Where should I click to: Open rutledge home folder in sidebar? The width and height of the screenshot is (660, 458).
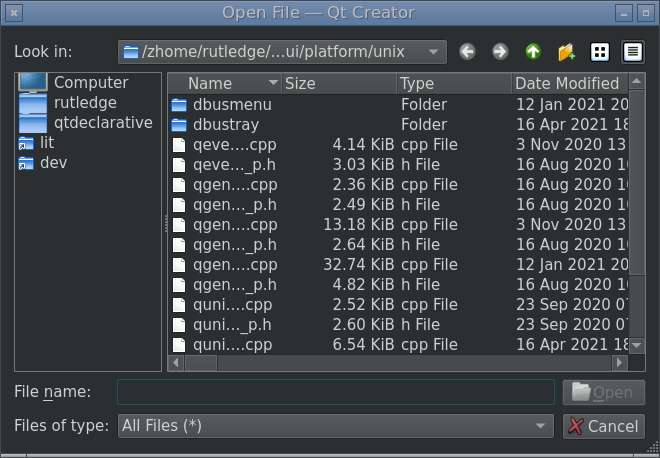(85, 102)
